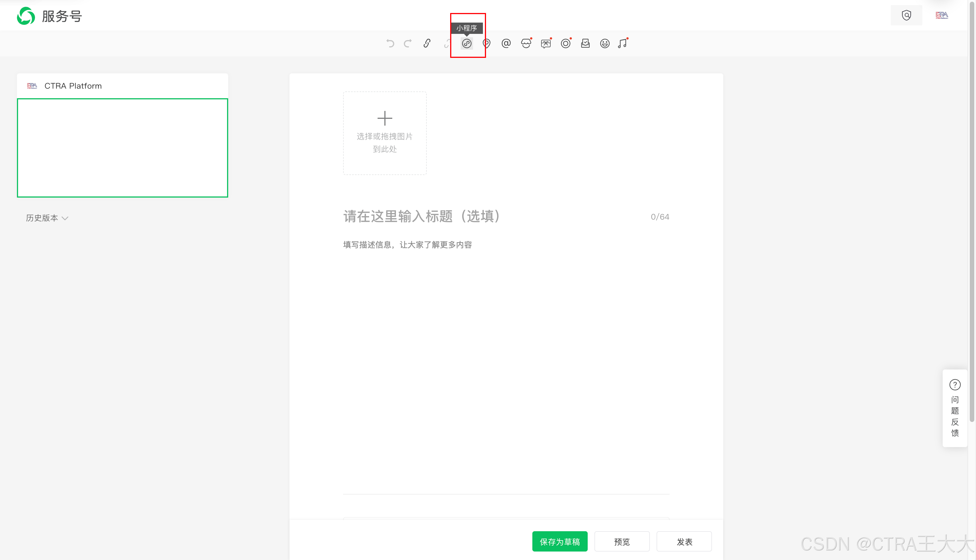
Task: Click the @ mention icon
Action: 506,43
